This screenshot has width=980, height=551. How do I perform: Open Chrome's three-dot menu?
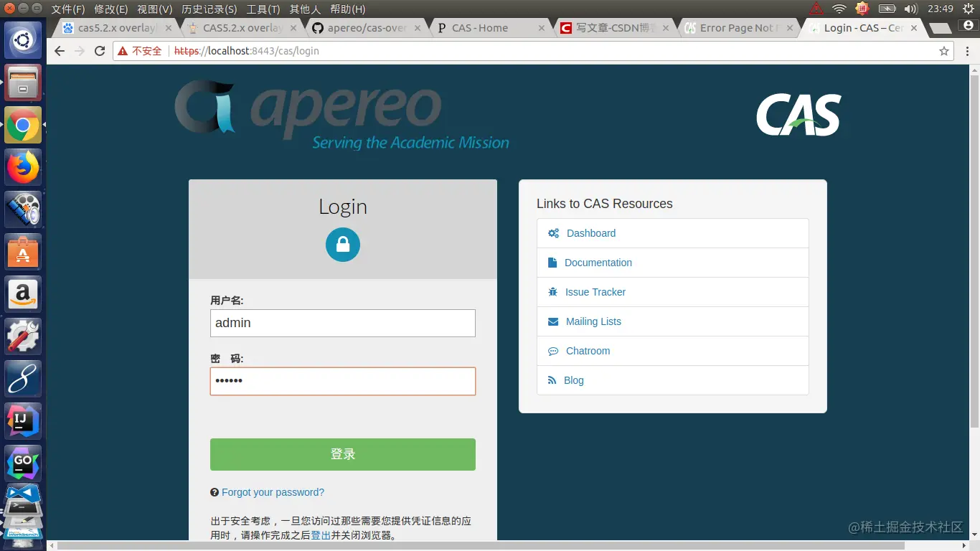click(x=968, y=51)
